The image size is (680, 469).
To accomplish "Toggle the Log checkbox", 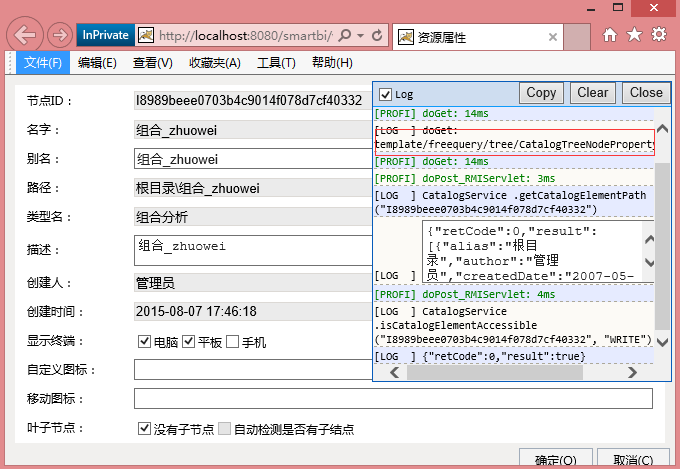I will pyautogui.click(x=385, y=94).
